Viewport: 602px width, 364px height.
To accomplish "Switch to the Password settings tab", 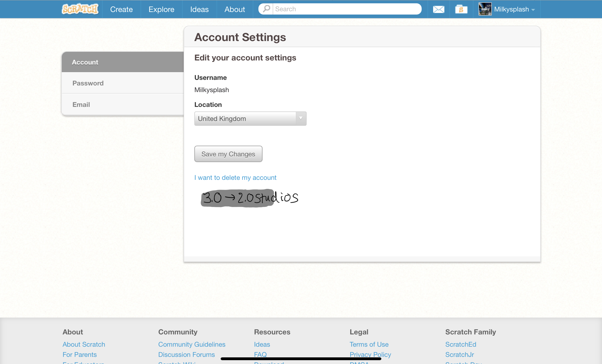I will (x=88, y=83).
